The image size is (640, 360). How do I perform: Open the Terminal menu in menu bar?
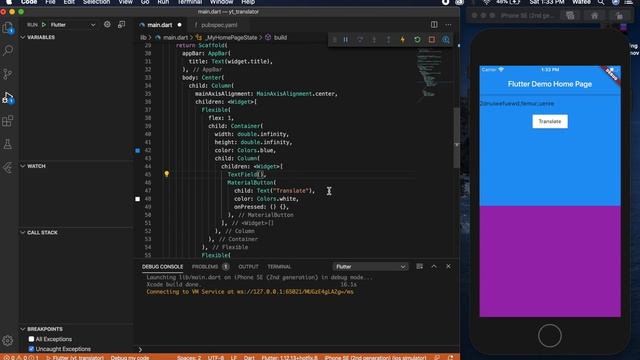point(189,2)
